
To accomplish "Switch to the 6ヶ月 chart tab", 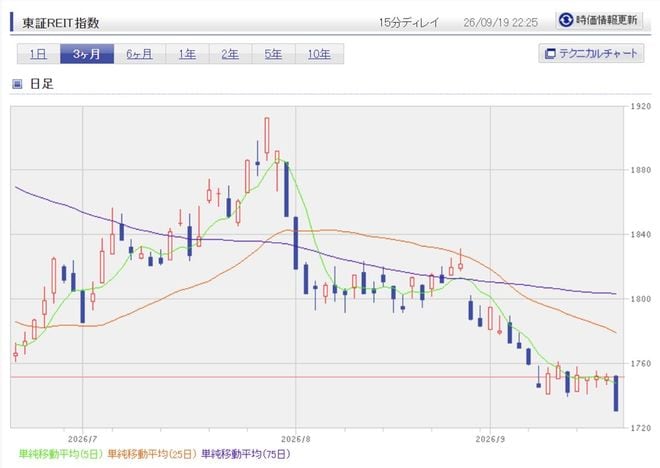I will (x=140, y=54).
